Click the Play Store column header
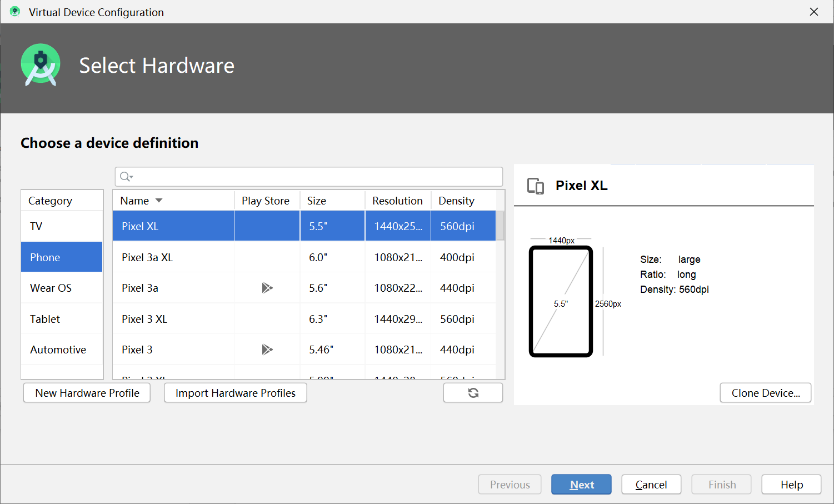The width and height of the screenshot is (834, 504). [267, 201]
